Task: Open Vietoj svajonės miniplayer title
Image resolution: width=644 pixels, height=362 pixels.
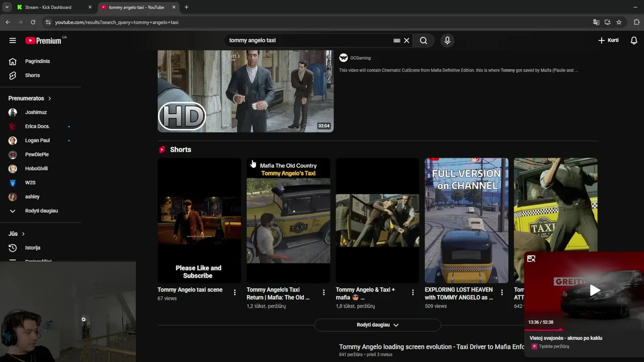Action: pyautogui.click(x=566, y=338)
